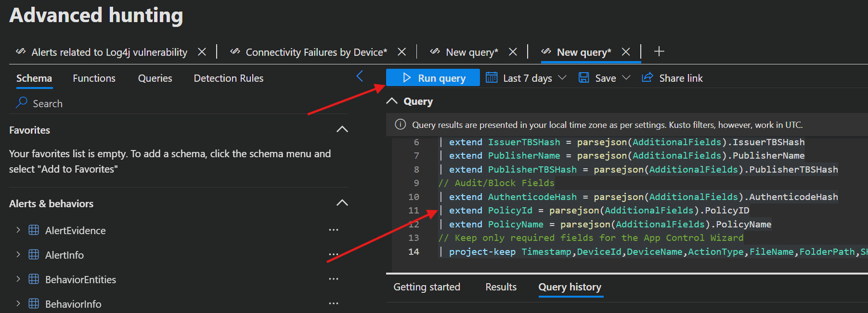Expand the AlertEvidence table node
Image resolution: width=868 pixels, height=313 pixels.
[18, 230]
